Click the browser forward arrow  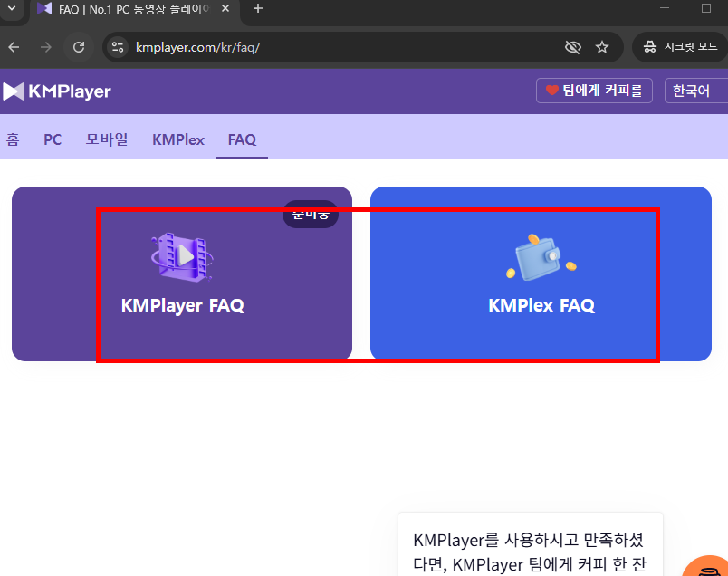tap(46, 47)
